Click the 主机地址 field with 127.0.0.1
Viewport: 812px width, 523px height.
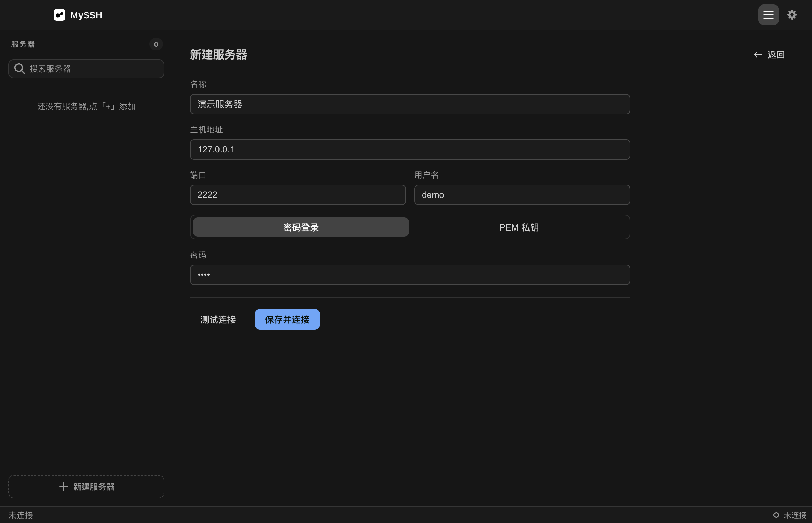click(410, 149)
